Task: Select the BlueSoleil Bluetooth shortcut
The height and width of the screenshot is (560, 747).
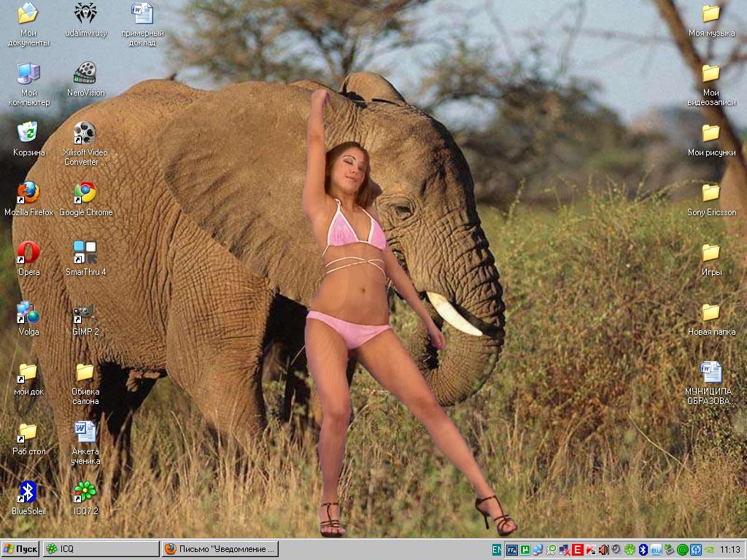Action: pyautogui.click(x=28, y=492)
